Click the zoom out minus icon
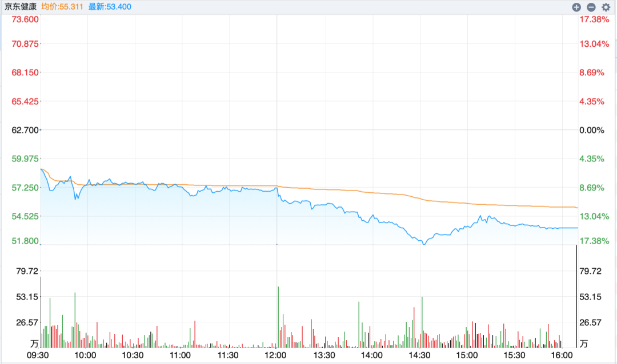Screen dimensions: 617x364 pos(591,7)
